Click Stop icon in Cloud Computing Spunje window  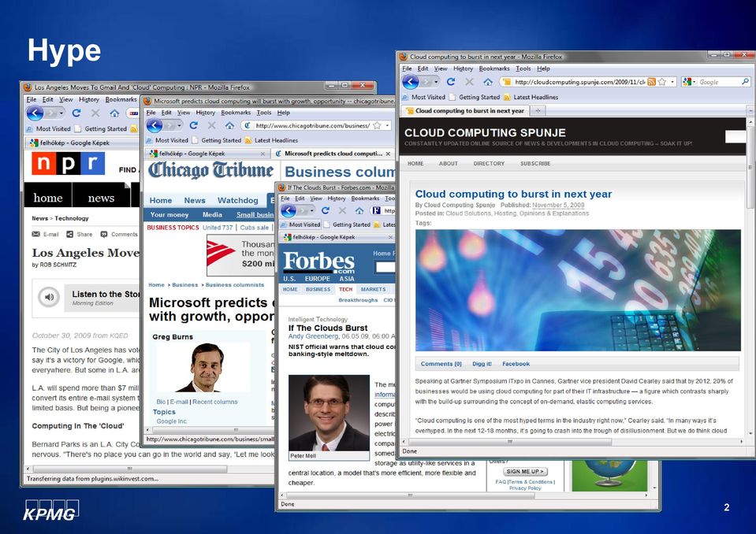click(469, 82)
